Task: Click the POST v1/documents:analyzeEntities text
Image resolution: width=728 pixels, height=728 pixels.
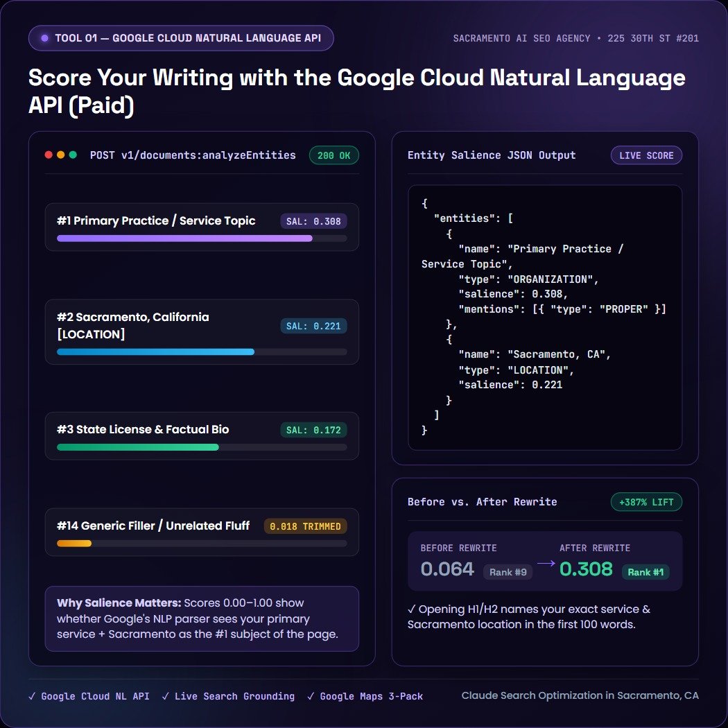Action: tap(193, 155)
